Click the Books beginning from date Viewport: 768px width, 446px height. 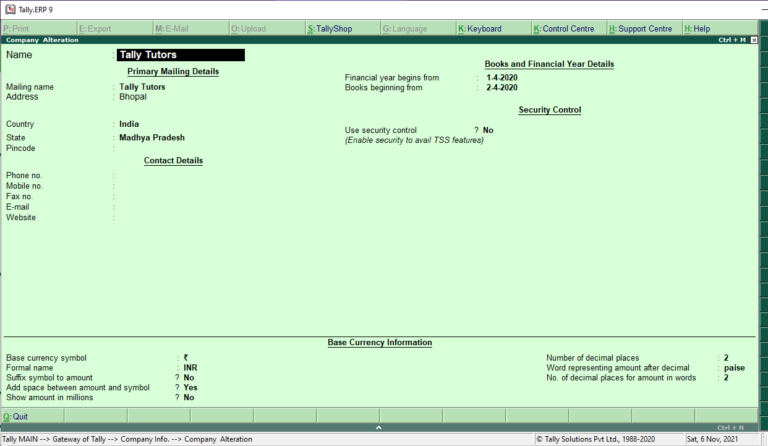502,88
